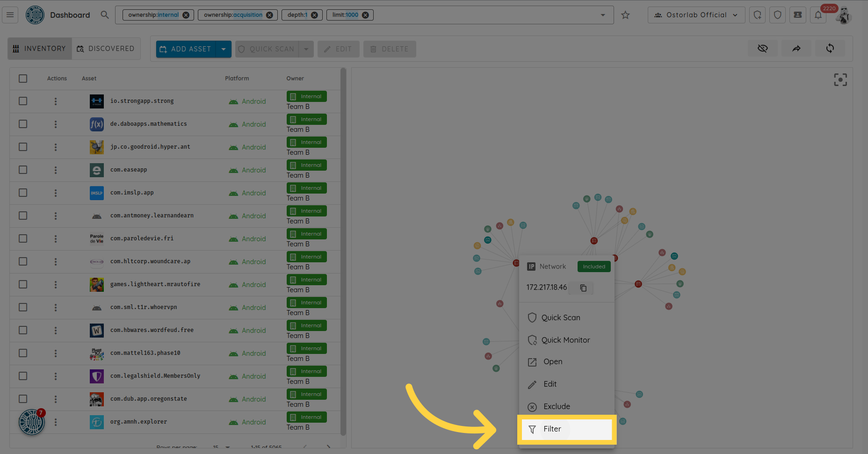Click the fit-to-screen graph icon
The image size is (868, 454).
840,80
